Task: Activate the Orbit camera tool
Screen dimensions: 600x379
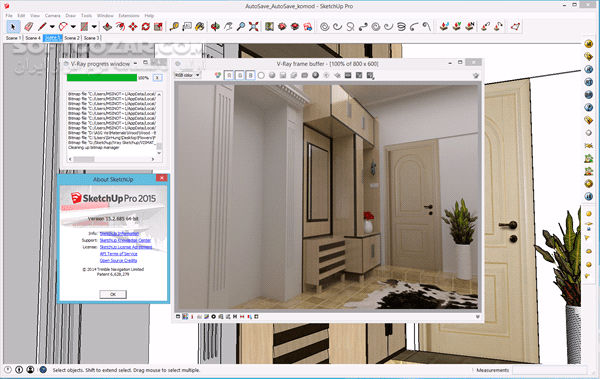Action: (x=215, y=27)
